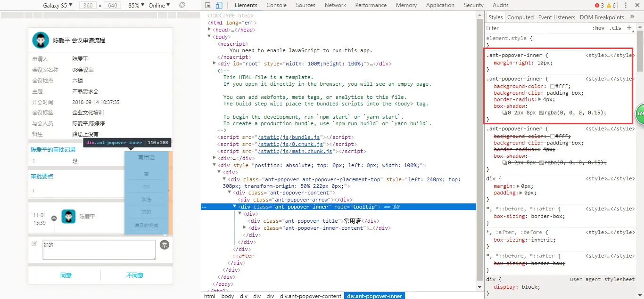Open the Performance tab
This screenshot has height=299, width=644.
pyautogui.click(x=371, y=5)
